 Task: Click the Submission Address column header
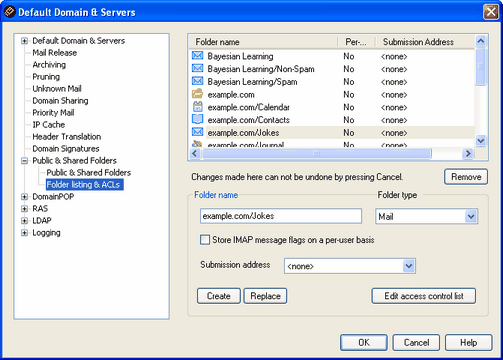point(425,42)
